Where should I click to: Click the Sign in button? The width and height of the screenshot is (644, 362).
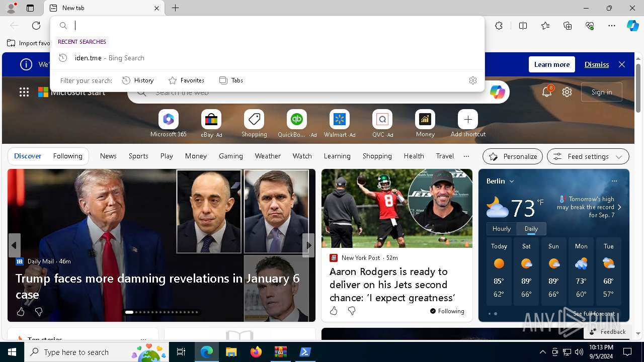coord(602,92)
